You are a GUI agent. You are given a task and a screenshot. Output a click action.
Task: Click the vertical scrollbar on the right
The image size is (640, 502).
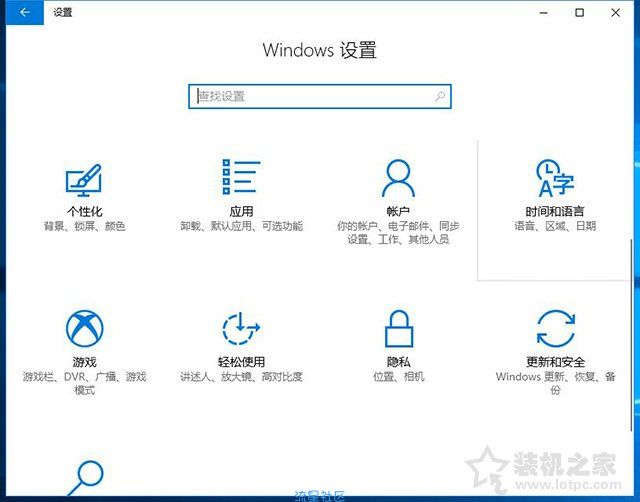point(632,335)
